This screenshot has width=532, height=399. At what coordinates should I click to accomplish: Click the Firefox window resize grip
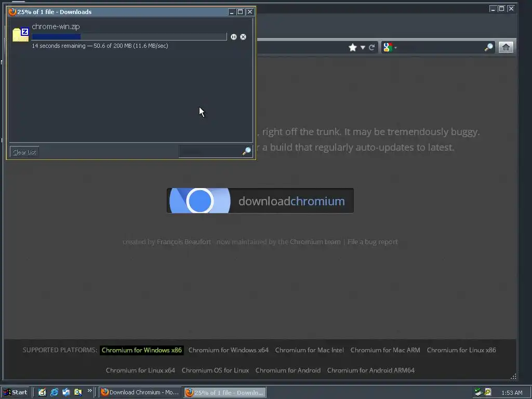coord(513,376)
